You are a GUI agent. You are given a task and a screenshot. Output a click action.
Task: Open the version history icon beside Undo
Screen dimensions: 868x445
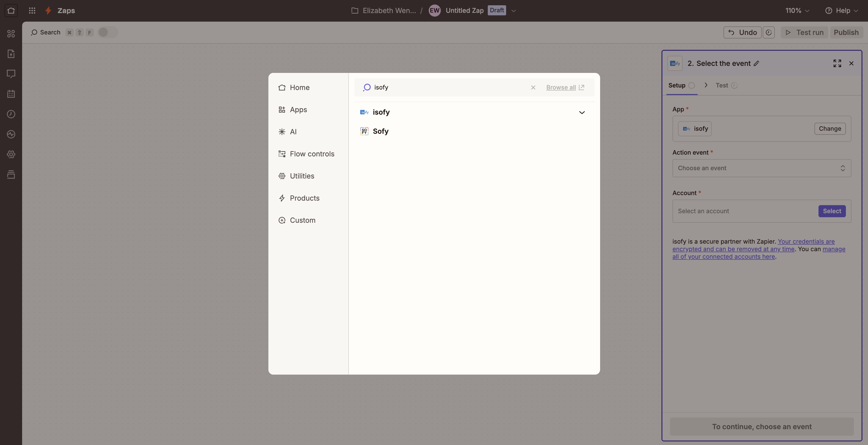(768, 32)
